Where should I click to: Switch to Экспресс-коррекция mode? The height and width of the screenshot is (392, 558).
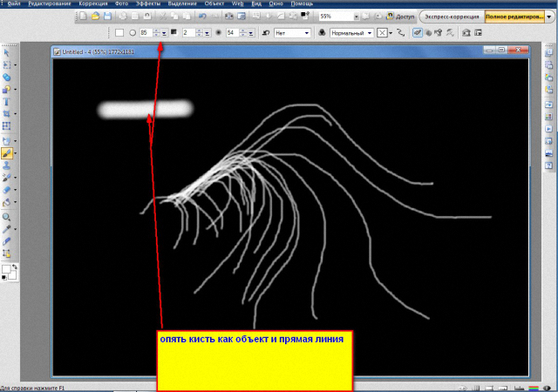[452, 17]
